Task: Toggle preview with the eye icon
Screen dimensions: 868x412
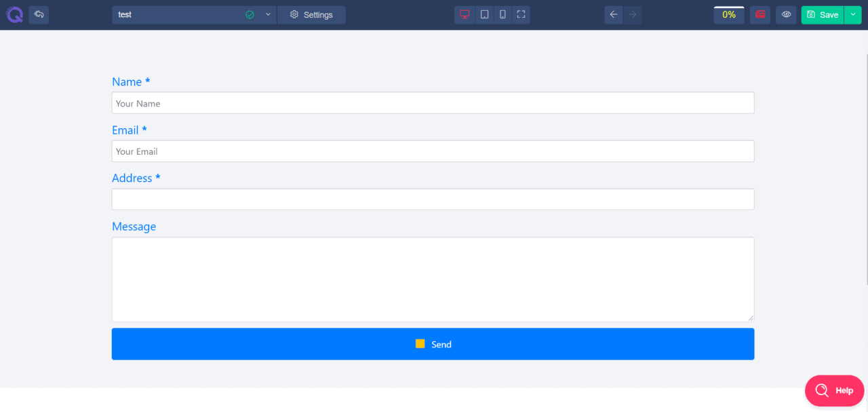Action: tap(786, 14)
